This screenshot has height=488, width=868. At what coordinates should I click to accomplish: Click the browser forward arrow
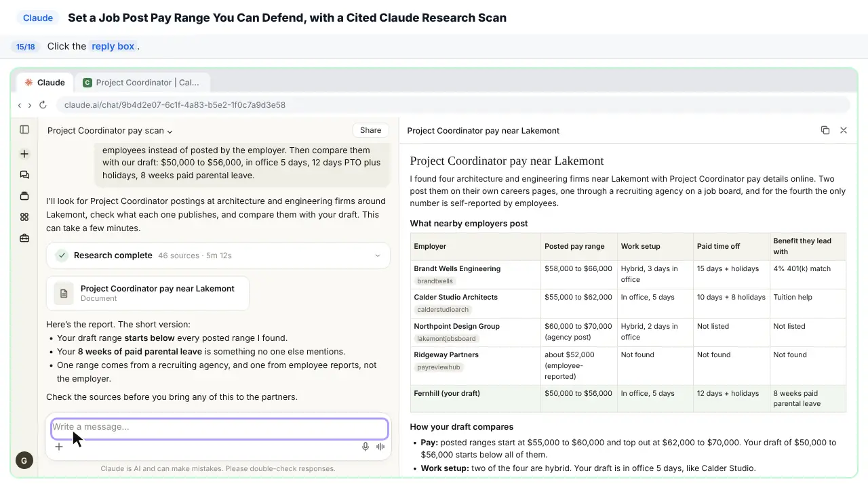pyautogui.click(x=30, y=105)
